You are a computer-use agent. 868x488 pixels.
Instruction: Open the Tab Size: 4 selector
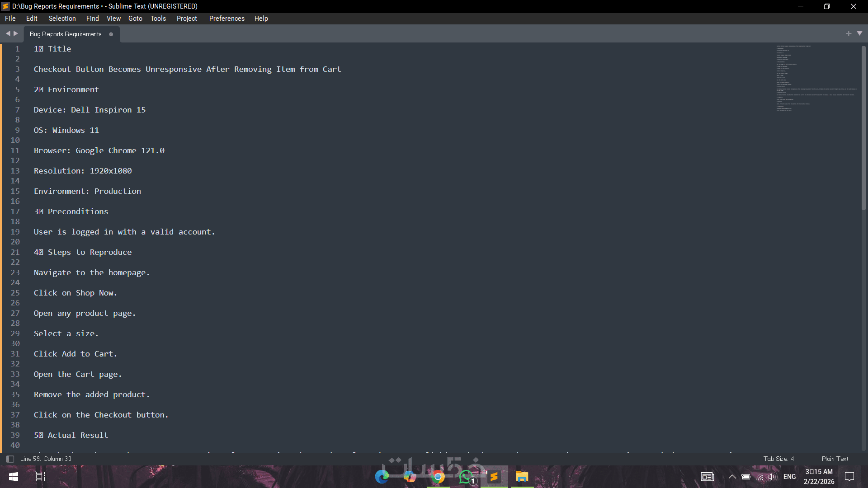(778, 459)
